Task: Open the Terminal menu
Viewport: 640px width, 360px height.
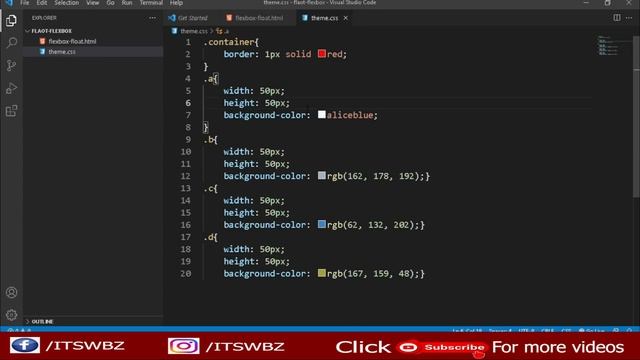Action: click(151, 3)
